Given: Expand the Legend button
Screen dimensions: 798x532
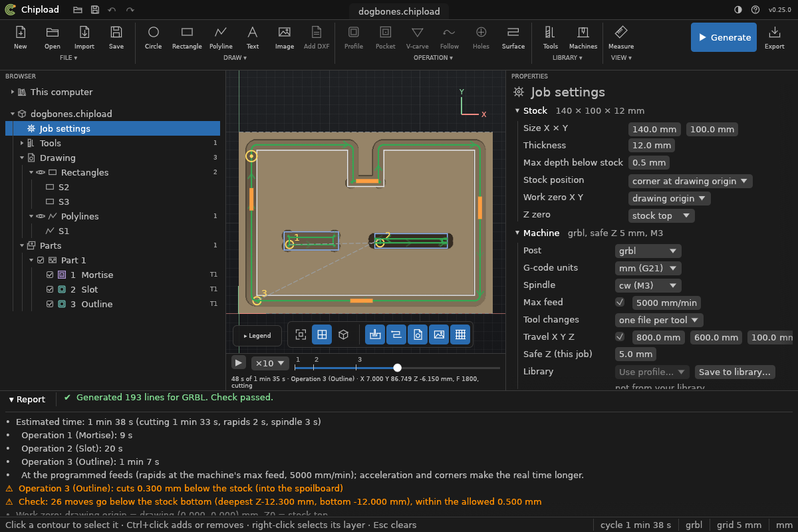Looking at the screenshot, I should point(257,336).
